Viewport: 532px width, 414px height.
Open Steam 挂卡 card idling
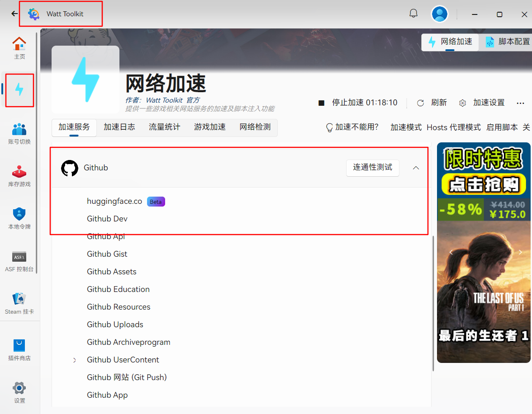coord(19,303)
